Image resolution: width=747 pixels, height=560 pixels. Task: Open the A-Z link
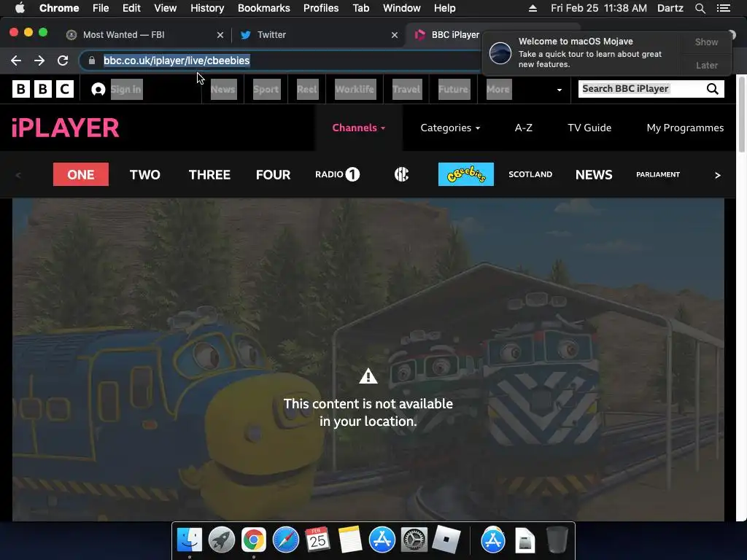pyautogui.click(x=523, y=128)
